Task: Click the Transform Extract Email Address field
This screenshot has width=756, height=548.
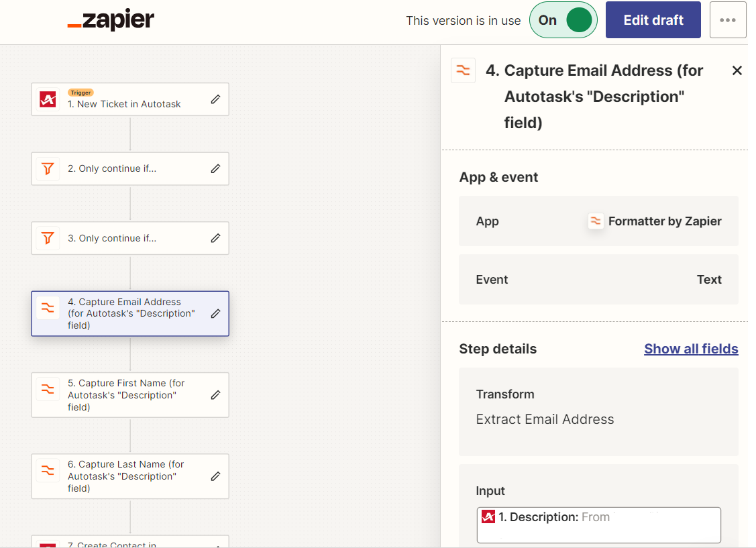Action: coord(598,412)
